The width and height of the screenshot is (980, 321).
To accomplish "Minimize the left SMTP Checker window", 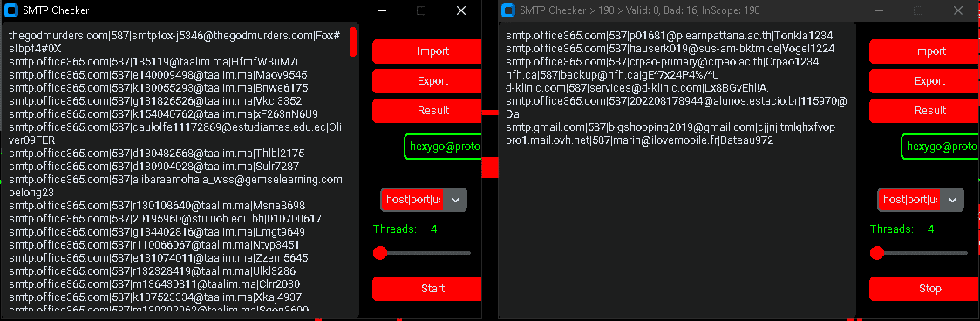I will point(382,10).
